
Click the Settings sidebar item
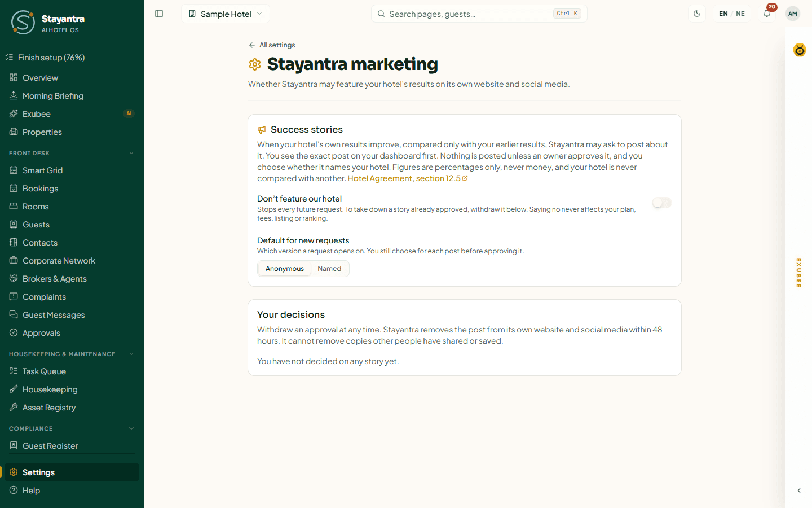[72, 472]
